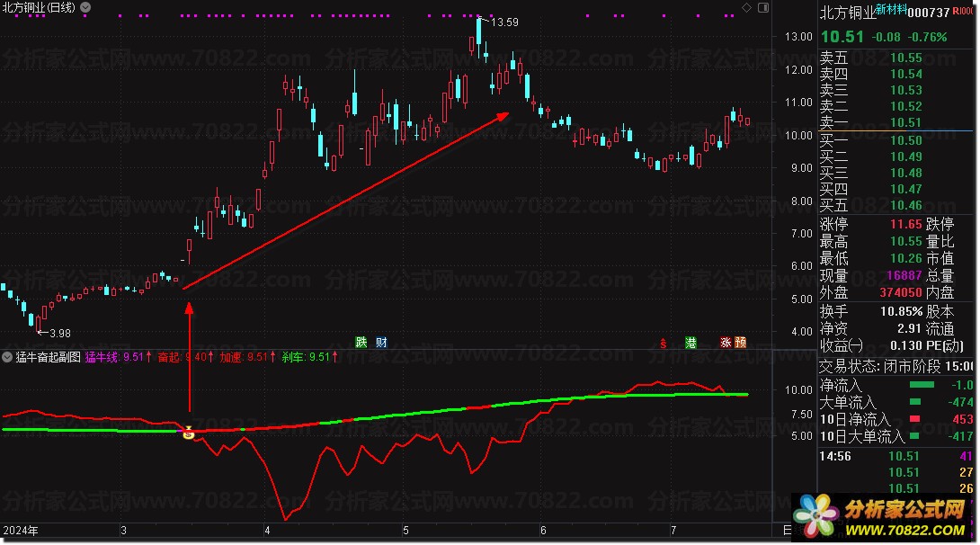Click the 猛牛奋起副图 indicator name
Screen dimensions: 980x545
click(49, 358)
